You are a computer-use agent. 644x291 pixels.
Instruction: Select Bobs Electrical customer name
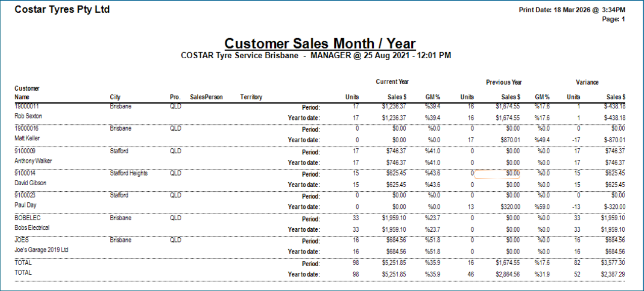(x=32, y=228)
